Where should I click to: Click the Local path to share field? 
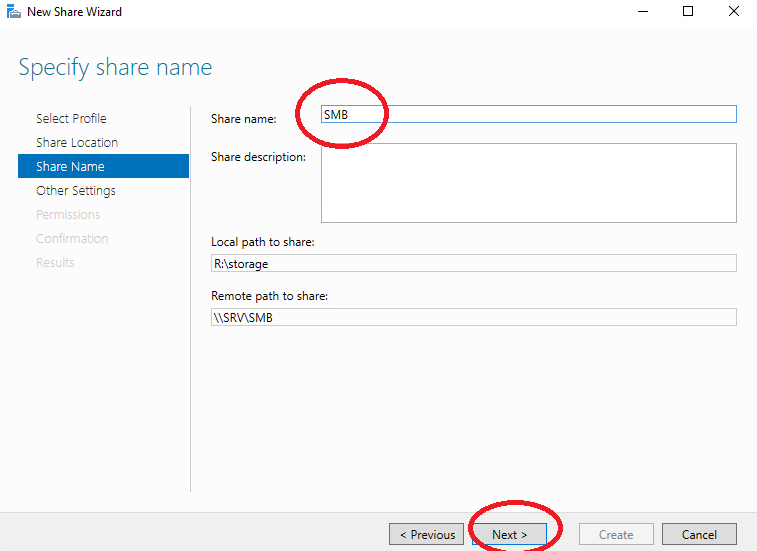pos(474,263)
